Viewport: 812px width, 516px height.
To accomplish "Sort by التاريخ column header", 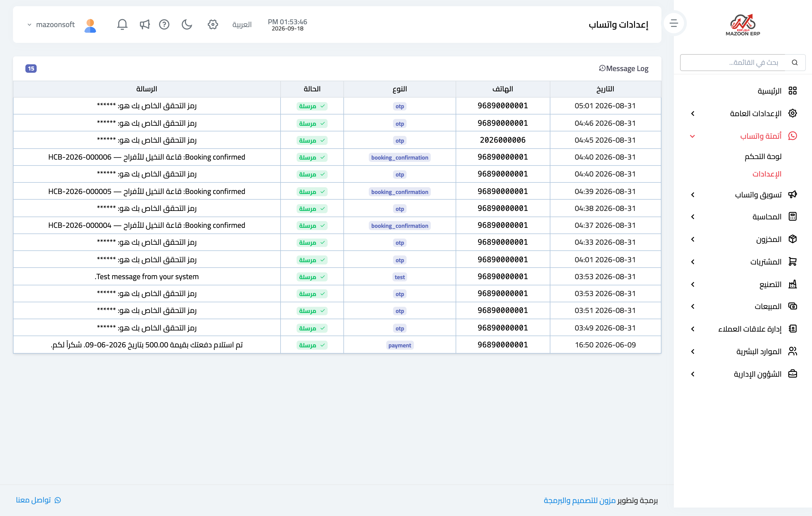I will tap(605, 89).
